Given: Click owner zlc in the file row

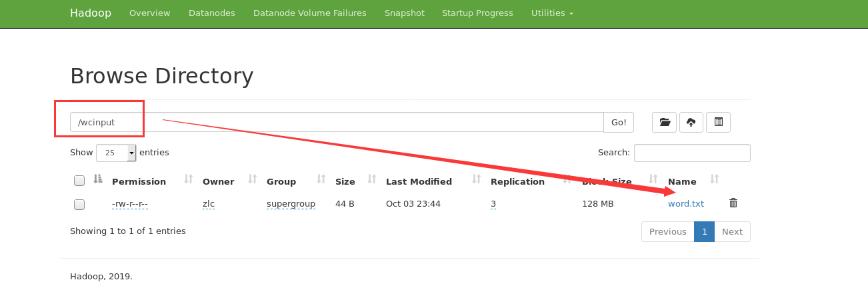Looking at the screenshot, I should pos(209,204).
